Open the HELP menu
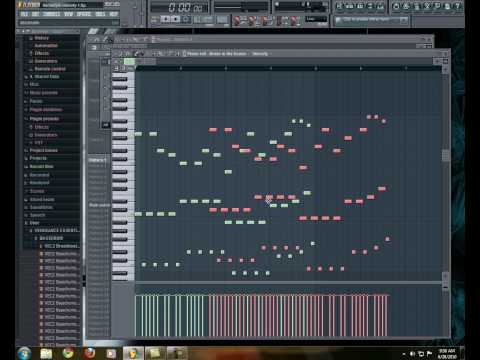Image resolution: width=480 pixels, height=360 pixels. (113, 14)
